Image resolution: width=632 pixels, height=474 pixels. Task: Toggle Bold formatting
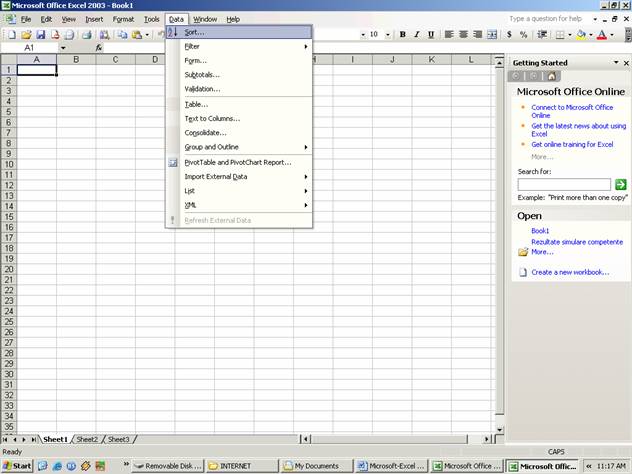(402, 35)
